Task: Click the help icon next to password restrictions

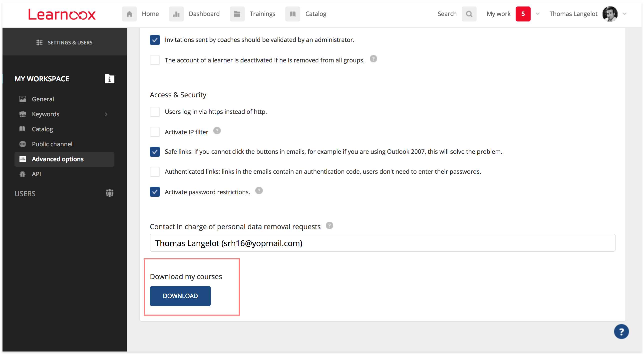Action: click(259, 191)
